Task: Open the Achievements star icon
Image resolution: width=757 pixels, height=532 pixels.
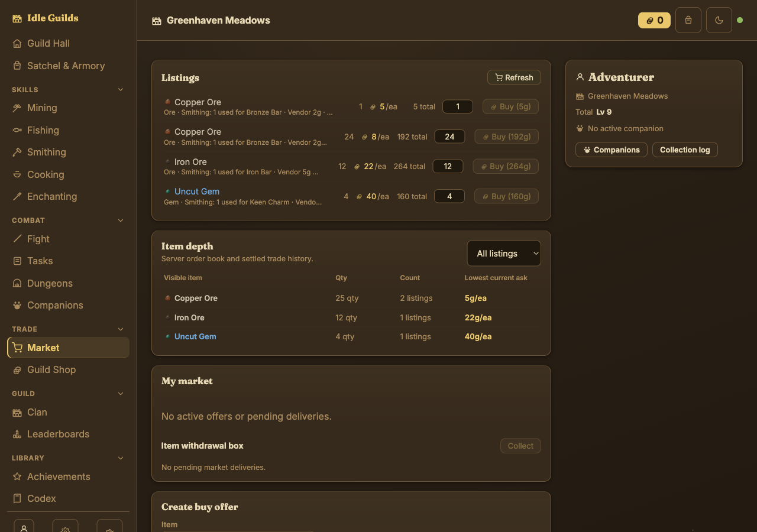Action: 17,476
